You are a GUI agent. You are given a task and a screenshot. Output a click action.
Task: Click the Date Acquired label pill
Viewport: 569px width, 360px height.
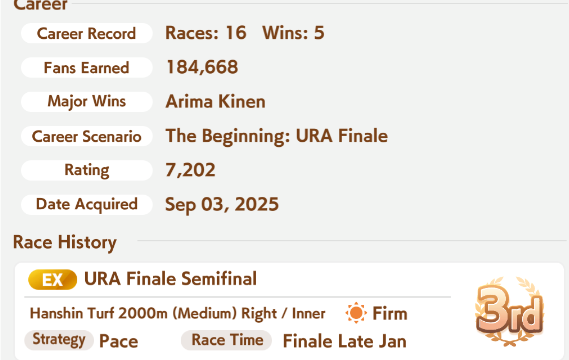click(x=86, y=204)
